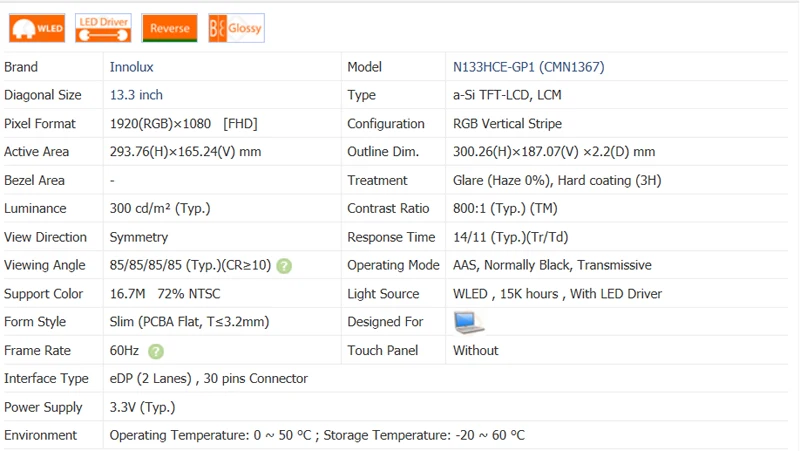Image resolution: width=800 pixels, height=451 pixels.
Task: Open help icon beside Viewing Angle value
Action: click(x=284, y=266)
